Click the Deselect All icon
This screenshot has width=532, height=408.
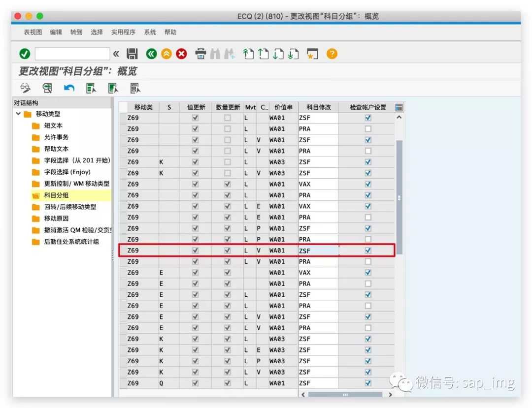[x=135, y=88]
